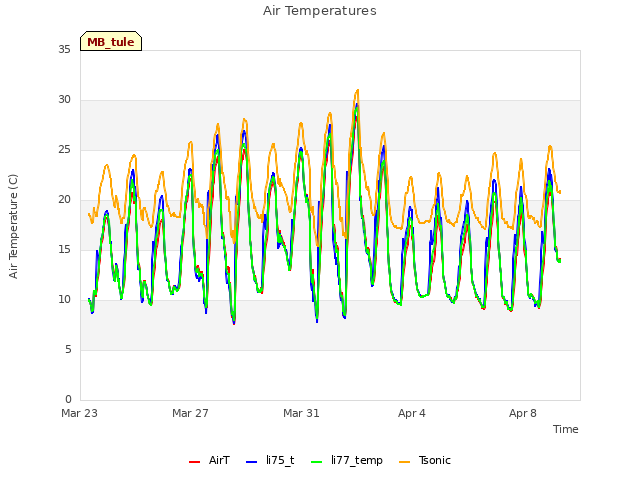640x480 pixels.
Task: Click the 0 y-axis tick label
Action: click(x=68, y=400)
